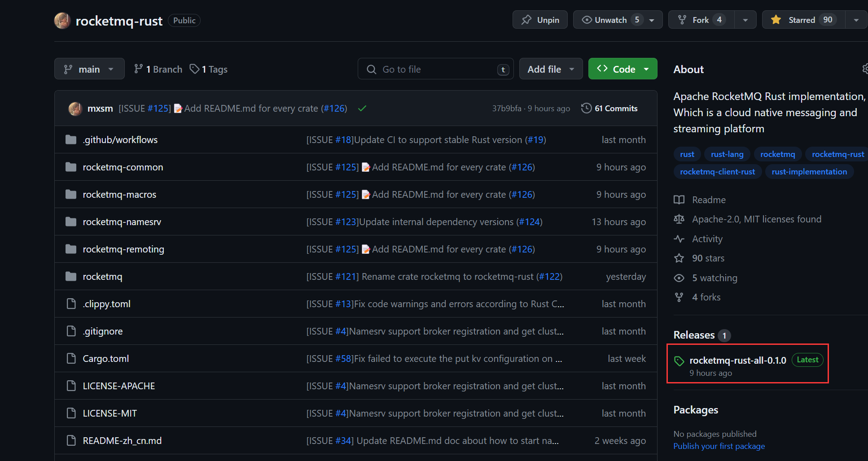Open the 4 forks link
This screenshot has height=461, width=868.
[706, 297]
